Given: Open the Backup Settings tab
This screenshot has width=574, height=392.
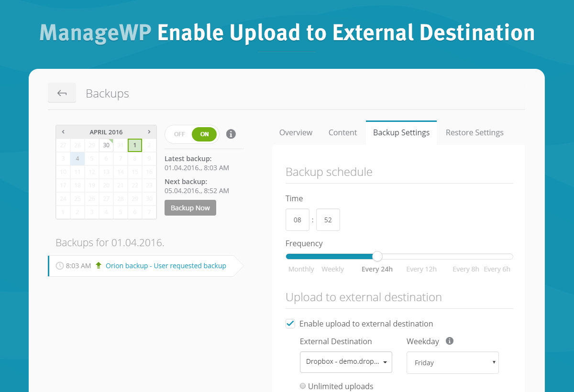Looking at the screenshot, I should pos(401,132).
